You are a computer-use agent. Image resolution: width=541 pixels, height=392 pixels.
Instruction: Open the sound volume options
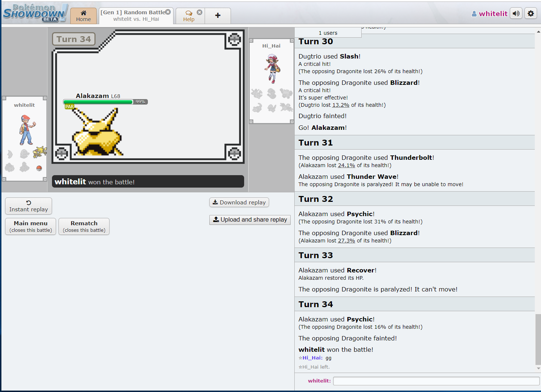click(516, 14)
